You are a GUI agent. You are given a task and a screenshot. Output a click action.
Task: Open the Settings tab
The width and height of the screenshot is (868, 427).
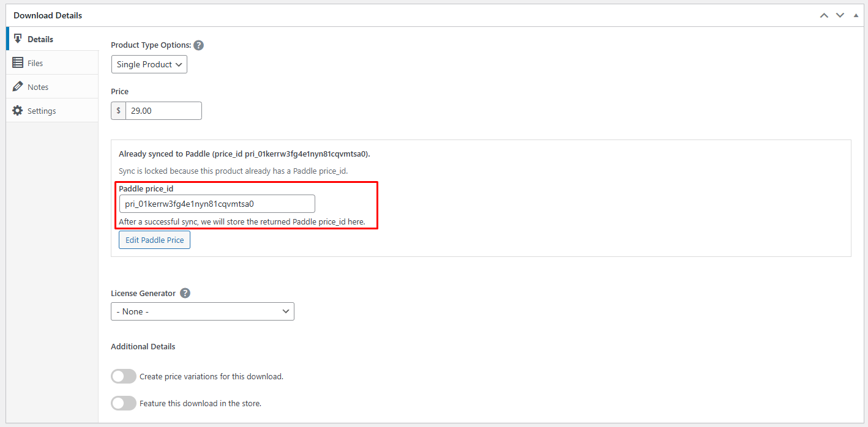pos(42,111)
